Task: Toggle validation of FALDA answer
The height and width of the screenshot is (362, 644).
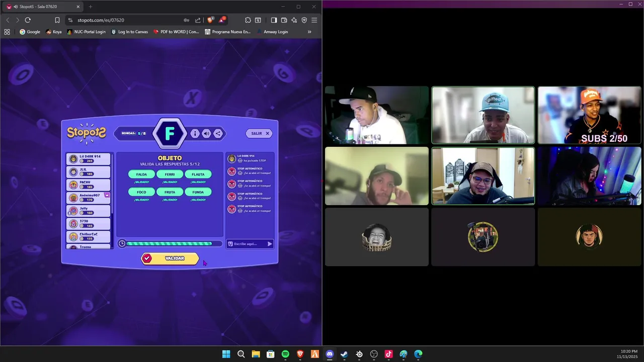Action: [141, 174]
